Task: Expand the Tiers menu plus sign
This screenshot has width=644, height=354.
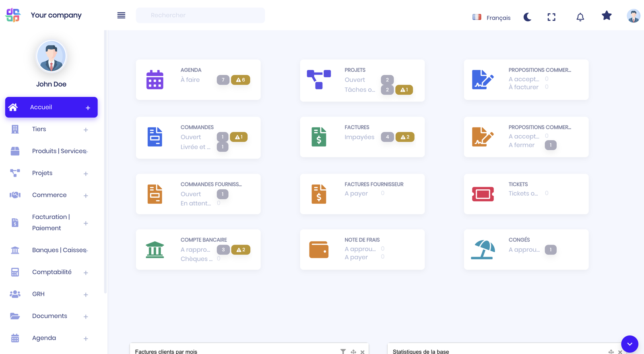Action: pyautogui.click(x=86, y=130)
